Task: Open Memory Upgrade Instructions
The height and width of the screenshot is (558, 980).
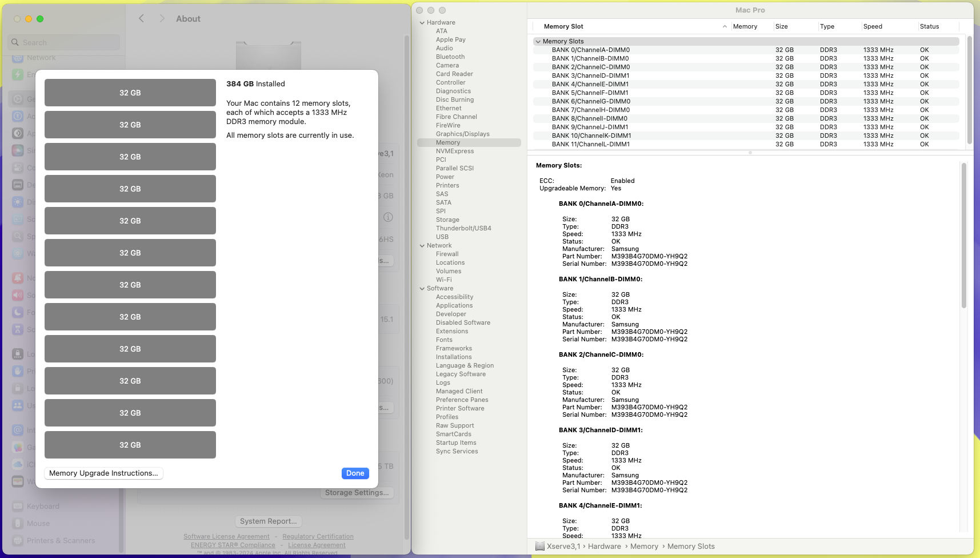Action: [103, 473]
